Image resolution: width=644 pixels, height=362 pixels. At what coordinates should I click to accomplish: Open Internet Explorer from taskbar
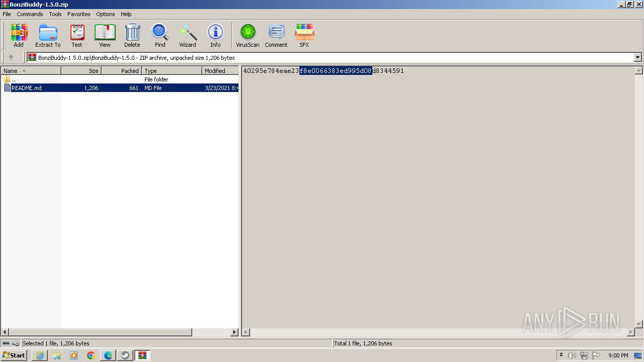point(40,355)
